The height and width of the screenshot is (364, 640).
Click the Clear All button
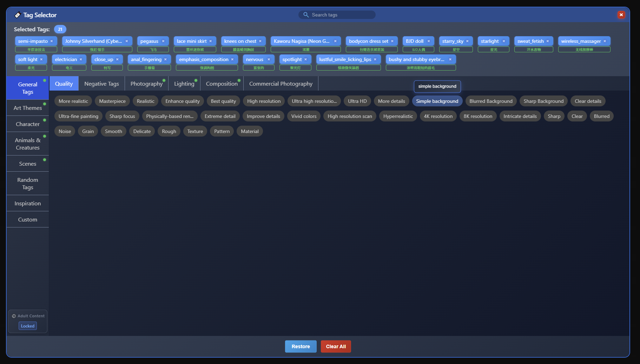point(336,346)
